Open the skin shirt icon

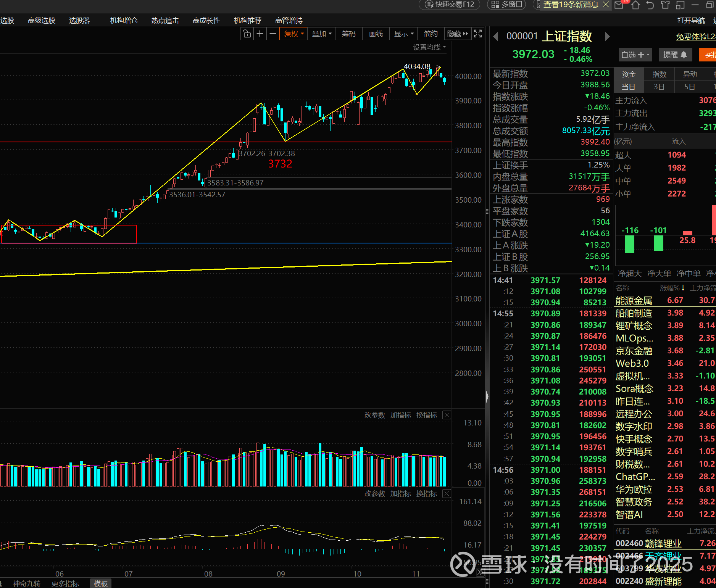tap(665, 5)
